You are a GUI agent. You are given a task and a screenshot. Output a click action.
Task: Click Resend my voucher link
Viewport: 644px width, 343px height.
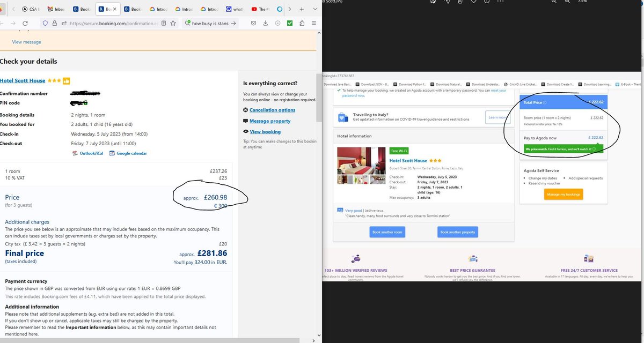(x=544, y=183)
